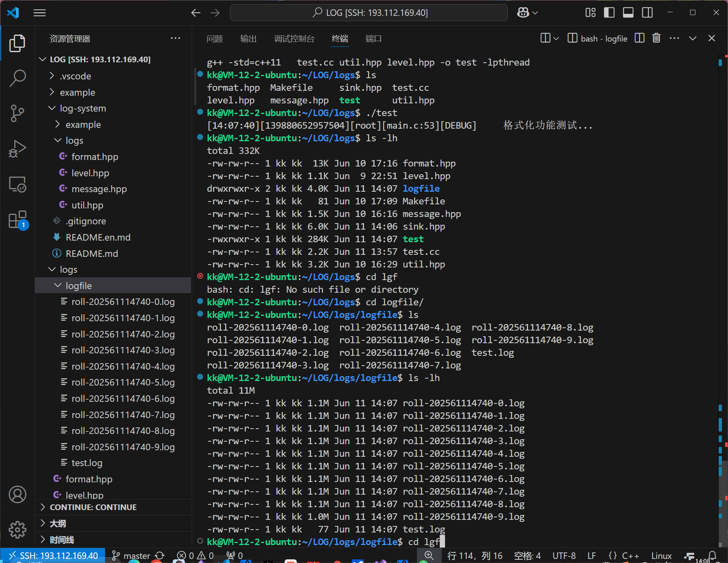Screen dimensions: 728x563
Task: Expand the example folder under log-system
Action: click(x=113, y=125)
